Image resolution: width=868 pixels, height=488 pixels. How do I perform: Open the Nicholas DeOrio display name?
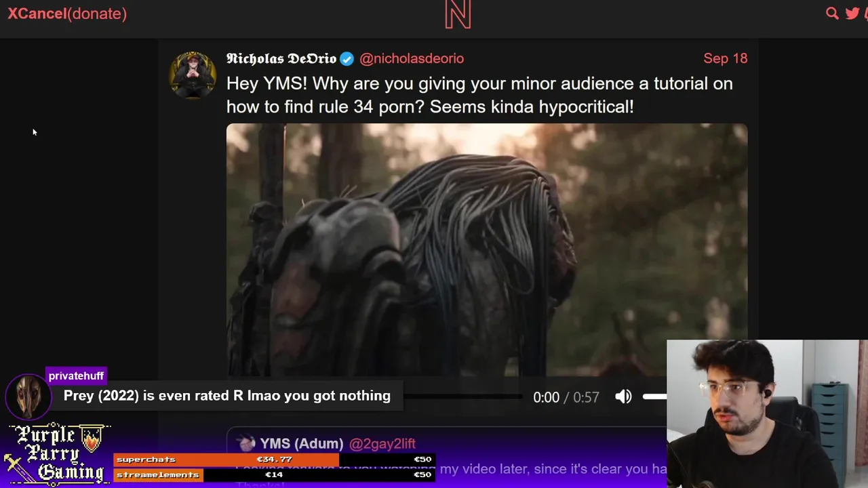pyautogui.click(x=281, y=58)
